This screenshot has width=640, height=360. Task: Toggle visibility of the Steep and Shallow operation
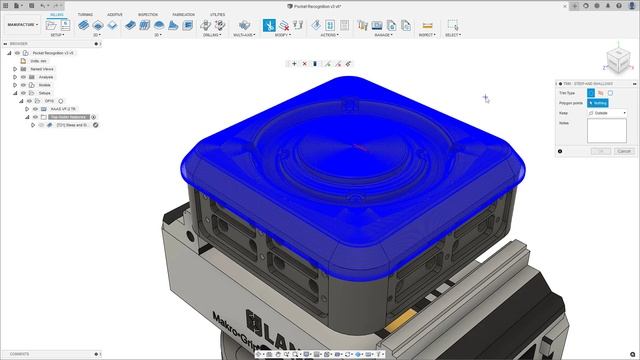(x=41, y=125)
